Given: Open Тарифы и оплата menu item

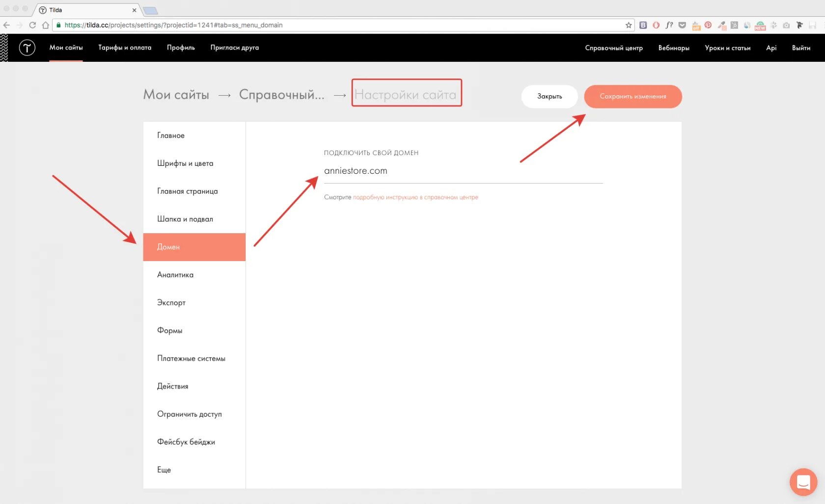Looking at the screenshot, I should pos(125,48).
